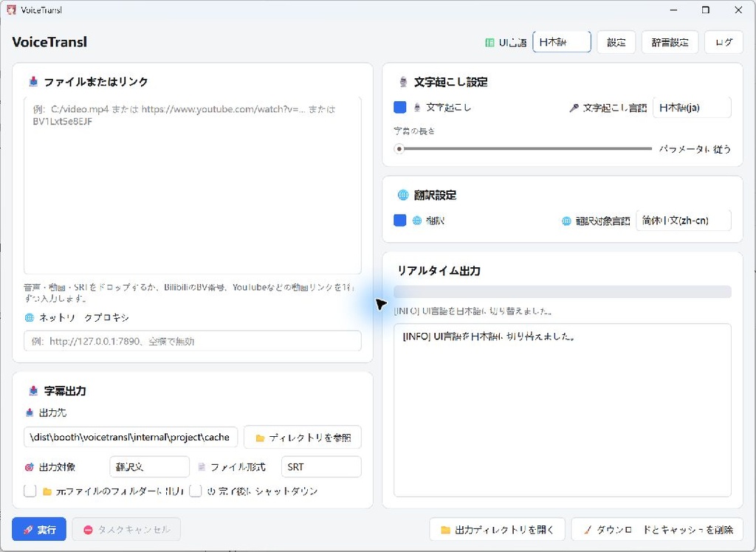The image size is (756, 552).
Task: Open the translation target dropdown 简体中文(zh-cn)
Action: [684, 221]
